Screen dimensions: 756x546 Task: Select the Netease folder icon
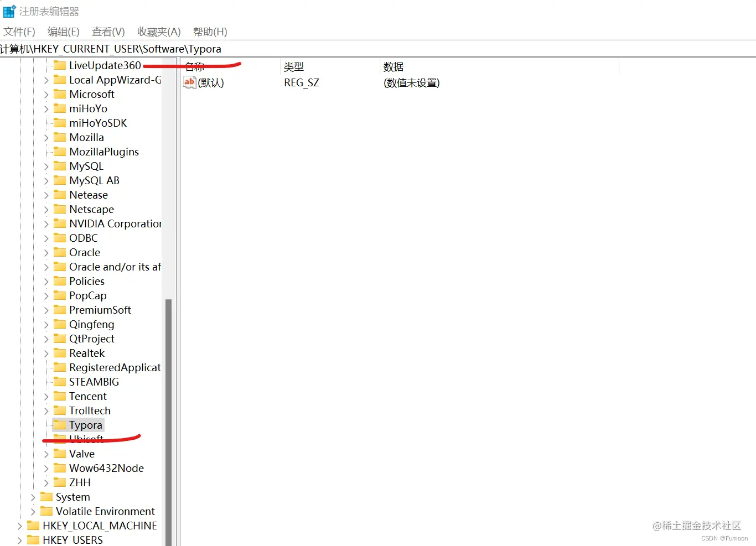(60, 195)
